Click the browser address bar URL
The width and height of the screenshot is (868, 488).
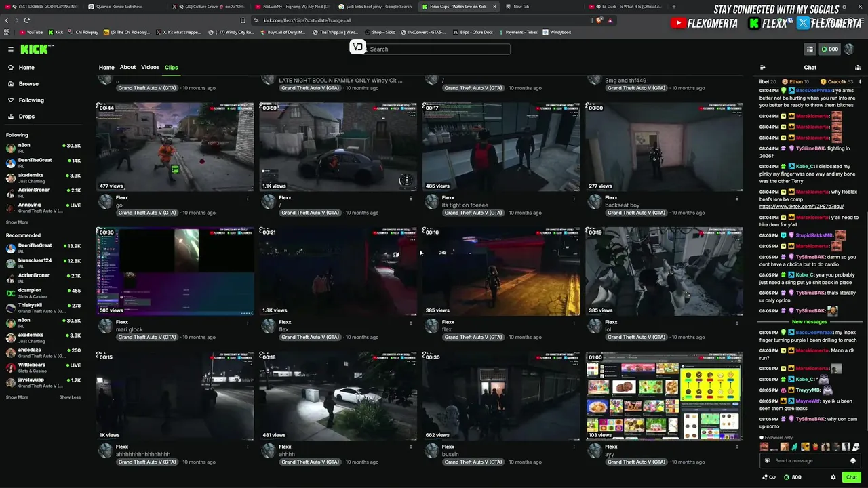pyautogui.click(x=307, y=20)
